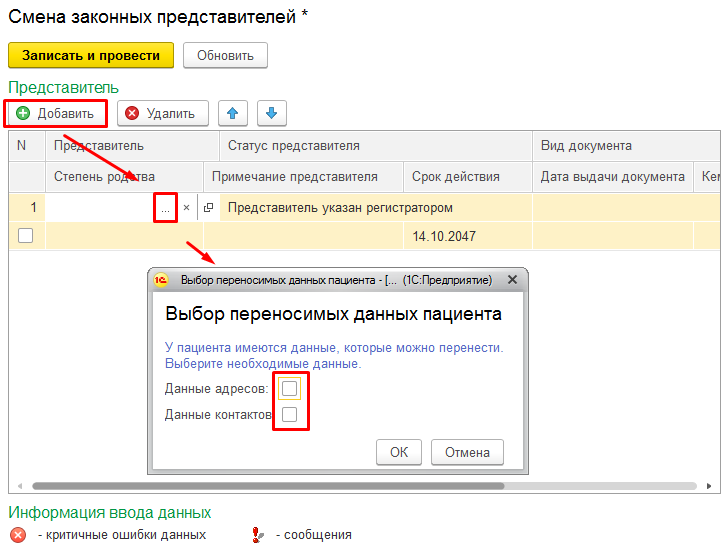Click the red critical errors icon
This screenshot has height=544, width=725.
[x=18, y=535]
